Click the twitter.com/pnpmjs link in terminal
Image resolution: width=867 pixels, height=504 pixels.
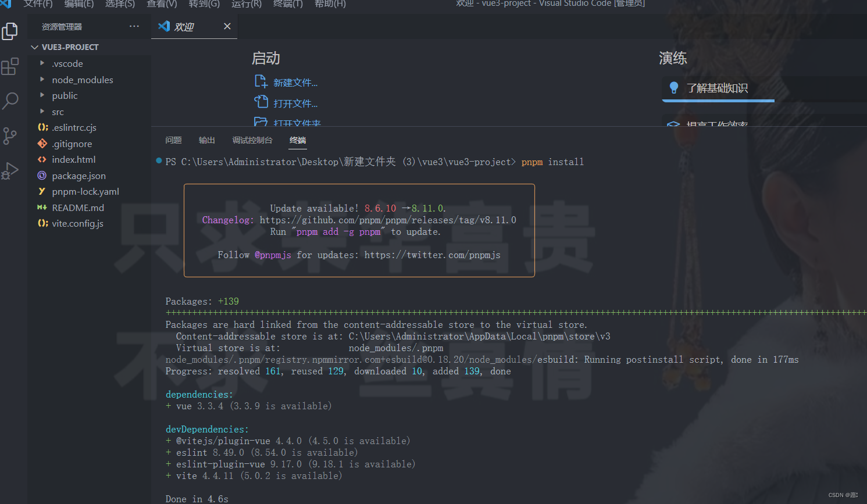pos(432,255)
